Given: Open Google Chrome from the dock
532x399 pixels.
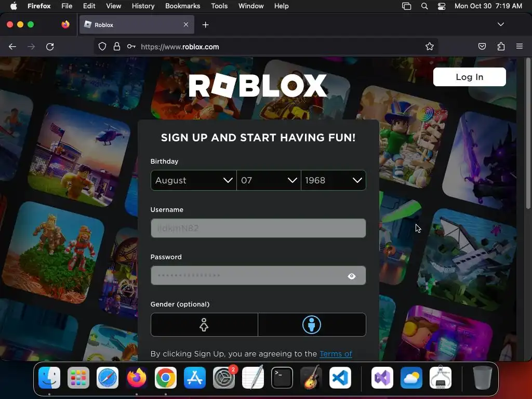Looking at the screenshot, I should point(166,378).
